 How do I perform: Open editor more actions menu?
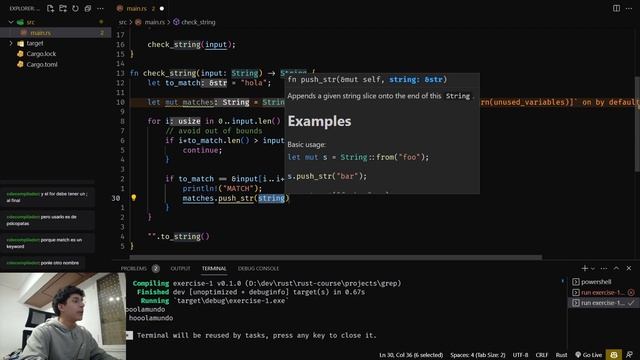point(629,8)
